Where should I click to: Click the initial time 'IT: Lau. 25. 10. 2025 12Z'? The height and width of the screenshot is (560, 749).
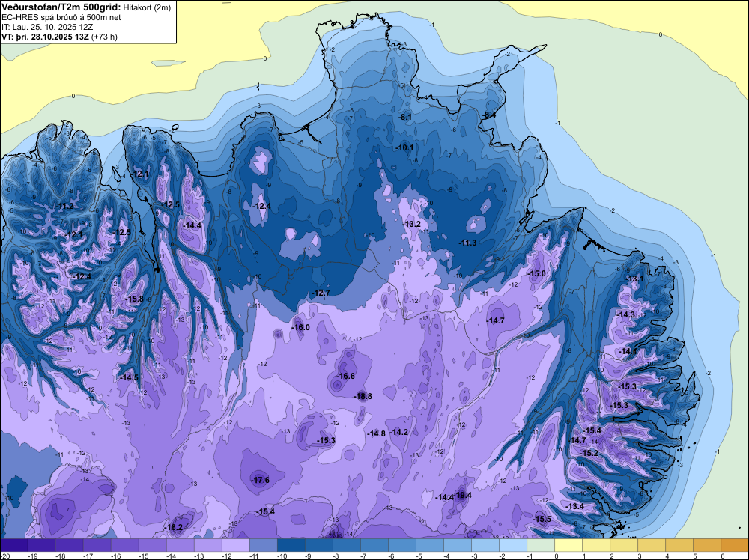click(x=49, y=27)
